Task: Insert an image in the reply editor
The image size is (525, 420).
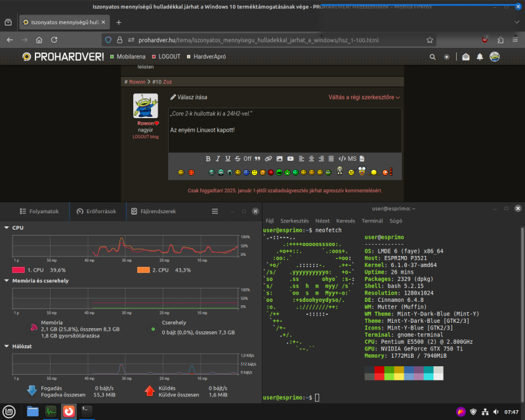Action: [x=280, y=159]
